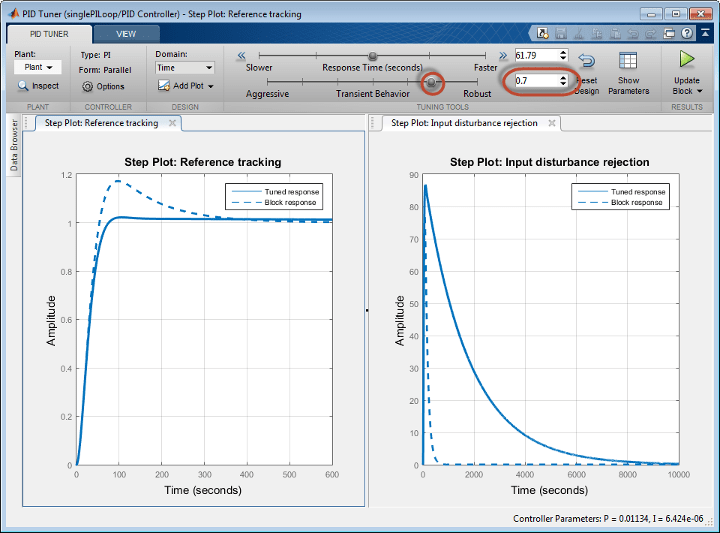Screen dimensions: 720x533
Task: Switch to the VIEW tab
Action: 126,34
